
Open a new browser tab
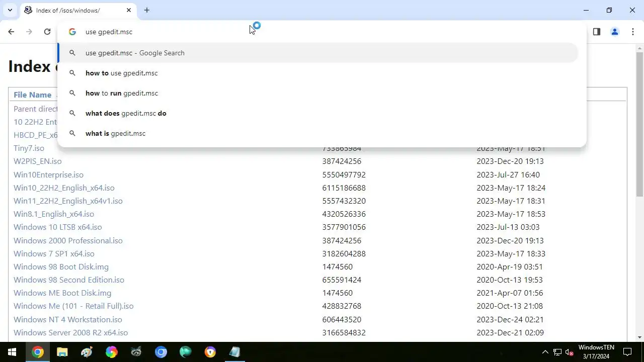click(146, 10)
